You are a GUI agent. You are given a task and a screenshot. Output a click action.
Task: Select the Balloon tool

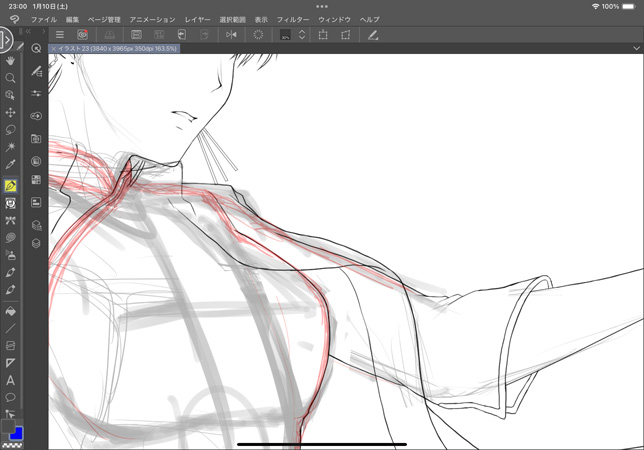tap(11, 397)
